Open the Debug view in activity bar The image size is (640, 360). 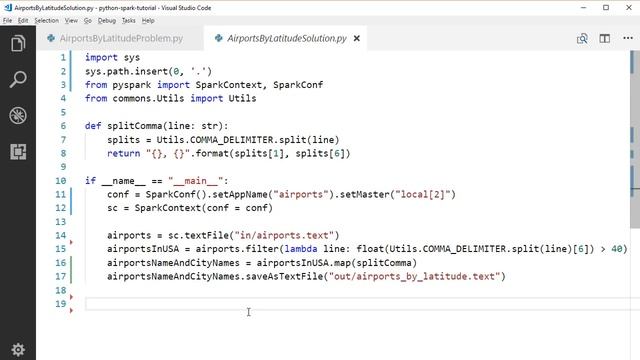tap(18, 116)
